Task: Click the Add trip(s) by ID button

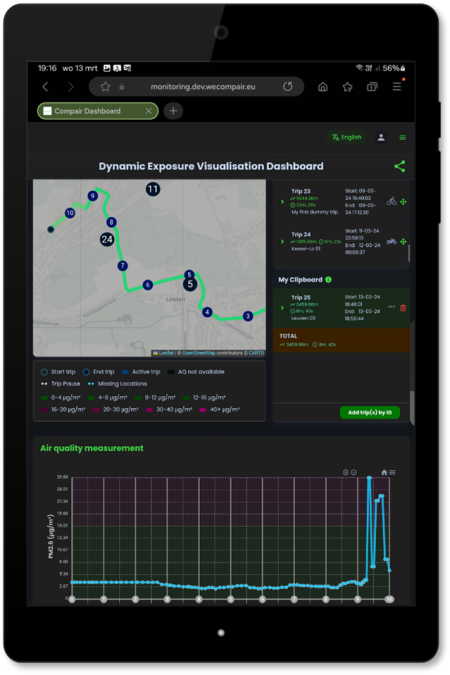Action: pyautogui.click(x=370, y=412)
